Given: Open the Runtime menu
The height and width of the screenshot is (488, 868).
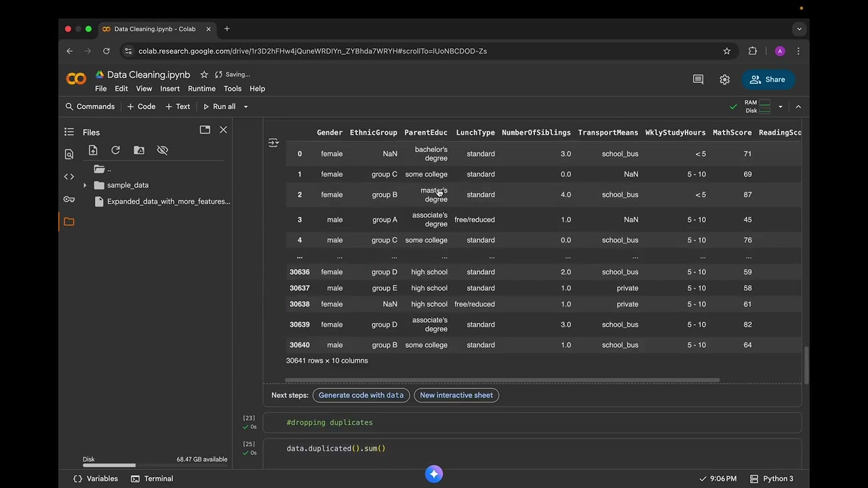Looking at the screenshot, I should 201,89.
